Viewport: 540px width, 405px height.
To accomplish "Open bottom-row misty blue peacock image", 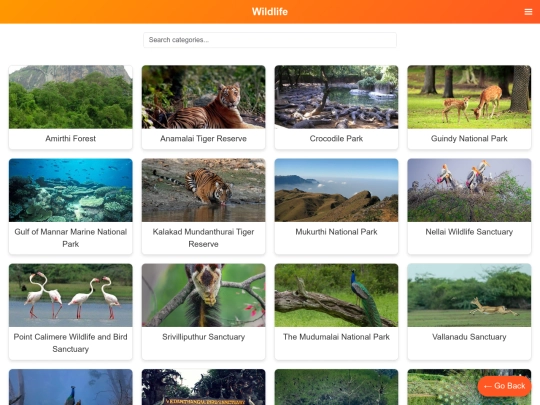I will 71,387.
